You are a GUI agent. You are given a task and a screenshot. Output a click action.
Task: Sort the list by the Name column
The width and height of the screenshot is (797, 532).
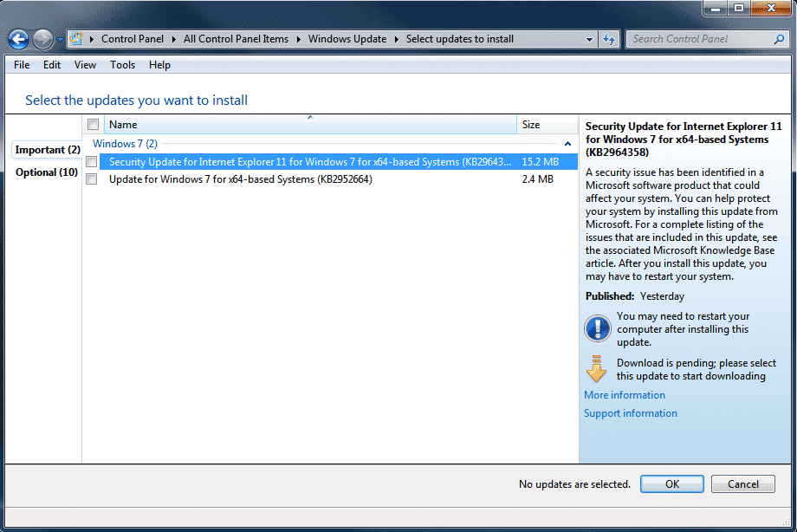(310, 125)
